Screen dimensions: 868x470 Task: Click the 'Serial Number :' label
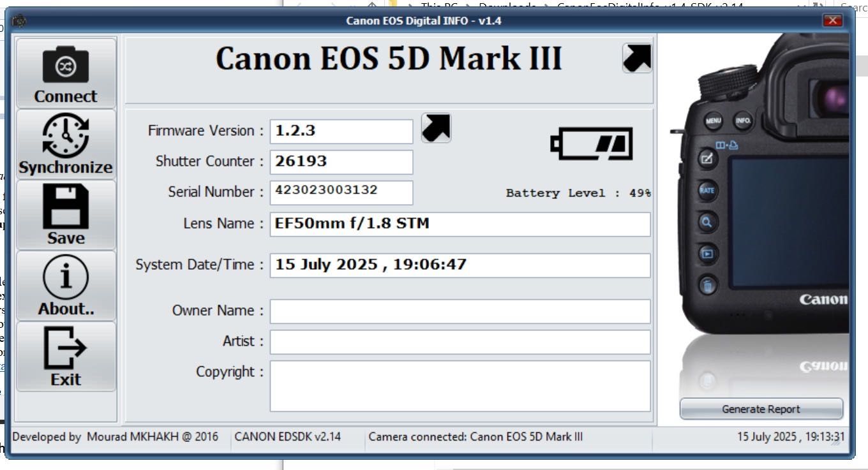[216, 192]
